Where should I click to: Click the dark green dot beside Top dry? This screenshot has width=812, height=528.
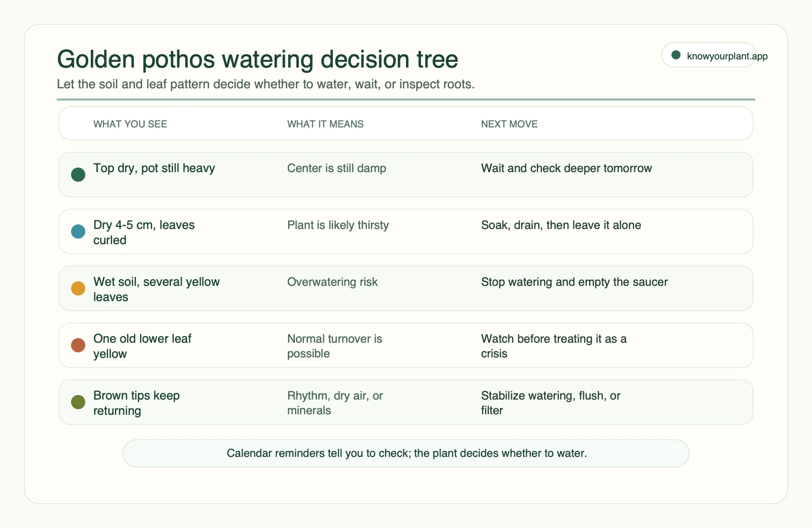[78, 175]
